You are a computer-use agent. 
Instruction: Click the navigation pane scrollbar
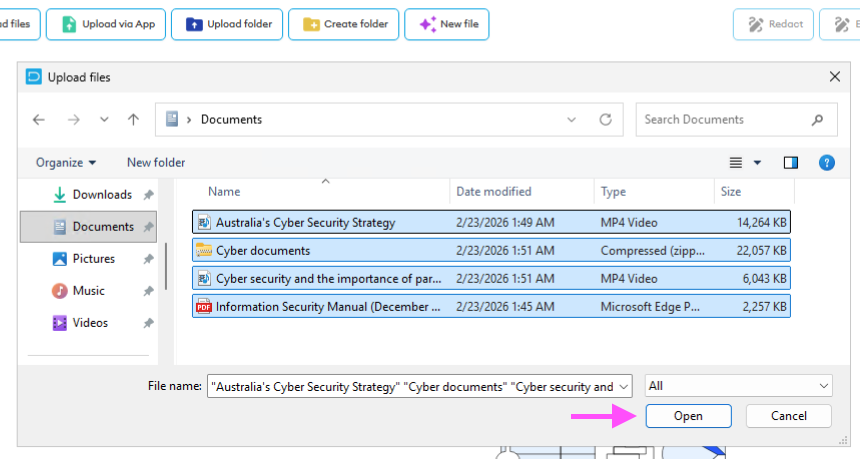pyautogui.click(x=166, y=267)
